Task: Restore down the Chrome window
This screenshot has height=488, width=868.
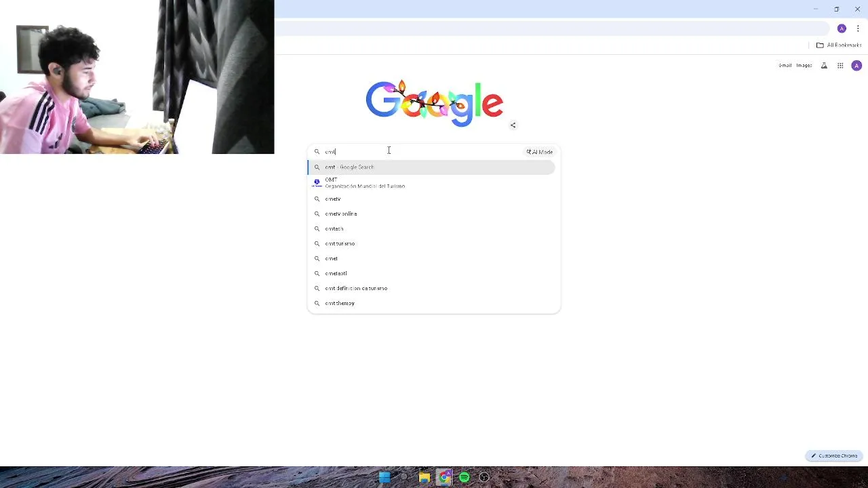Action: [836, 9]
